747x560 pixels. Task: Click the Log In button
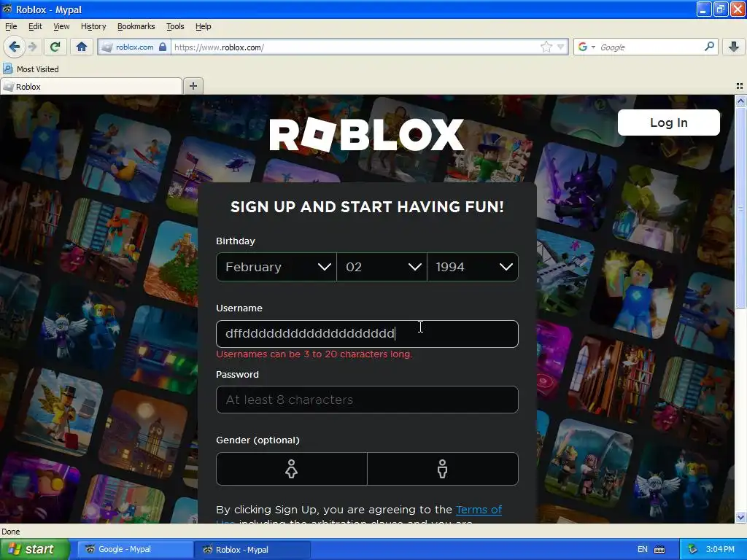[668, 122]
